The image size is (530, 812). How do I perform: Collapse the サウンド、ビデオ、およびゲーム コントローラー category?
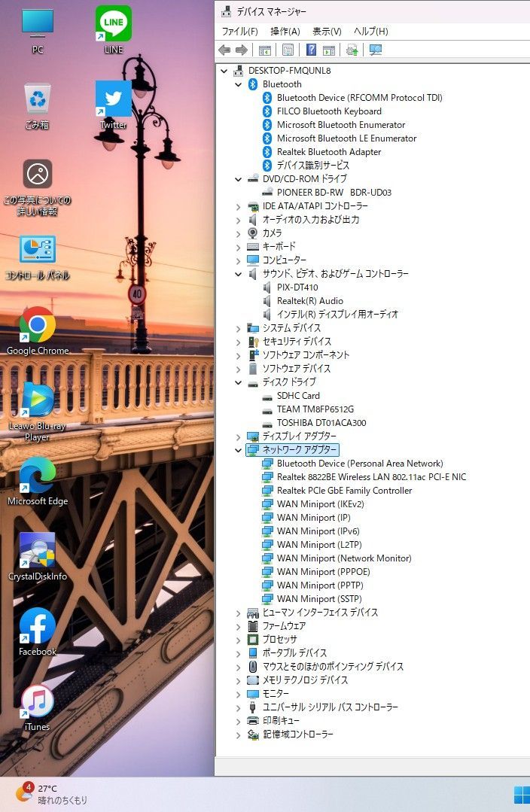[239, 274]
